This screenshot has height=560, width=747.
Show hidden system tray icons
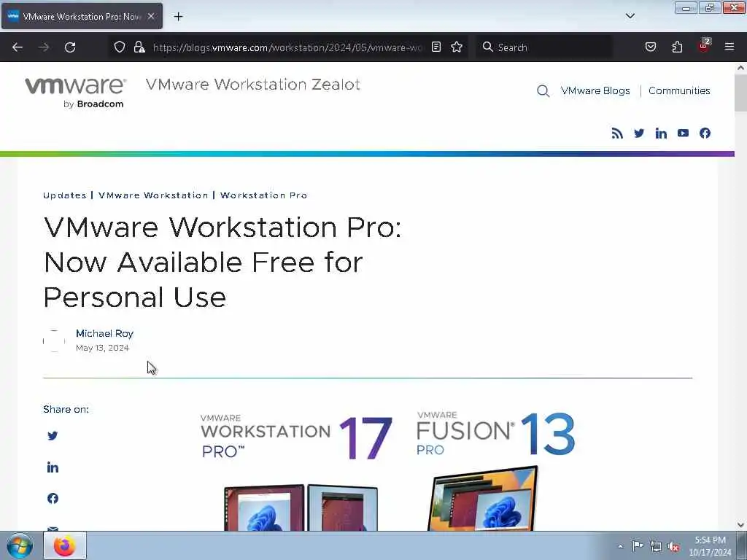tap(620, 546)
